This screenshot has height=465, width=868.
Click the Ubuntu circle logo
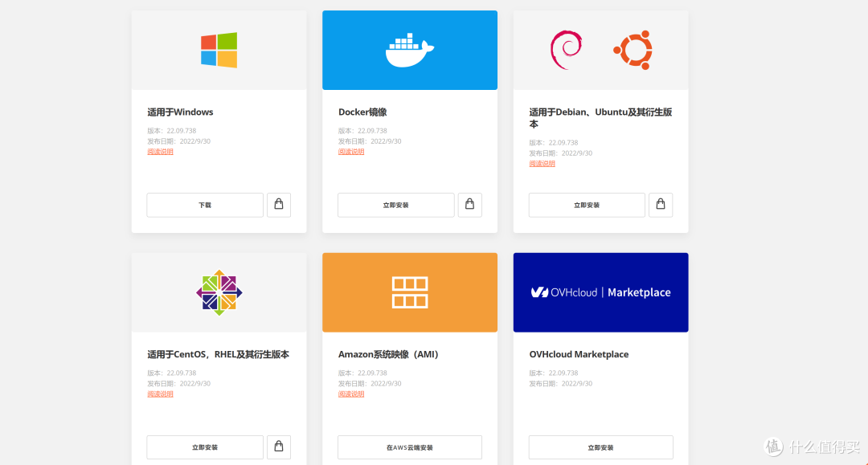[633, 50]
